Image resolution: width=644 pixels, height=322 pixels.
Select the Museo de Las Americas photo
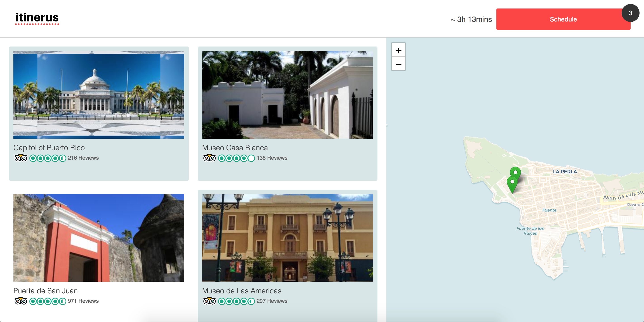[x=287, y=238]
